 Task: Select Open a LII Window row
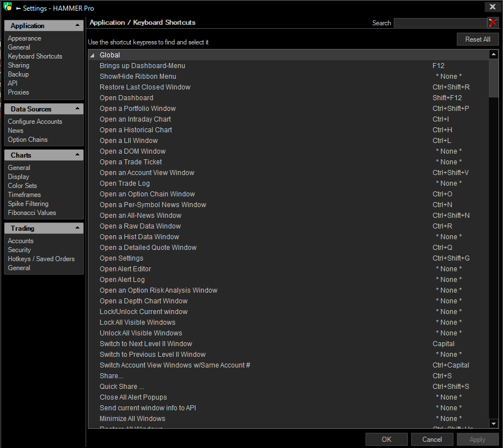click(x=289, y=140)
